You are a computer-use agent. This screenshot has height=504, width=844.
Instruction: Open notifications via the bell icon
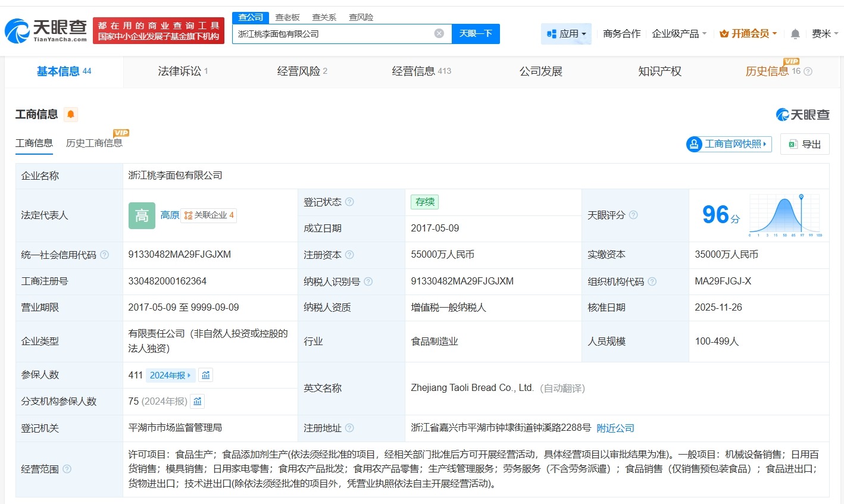point(795,34)
